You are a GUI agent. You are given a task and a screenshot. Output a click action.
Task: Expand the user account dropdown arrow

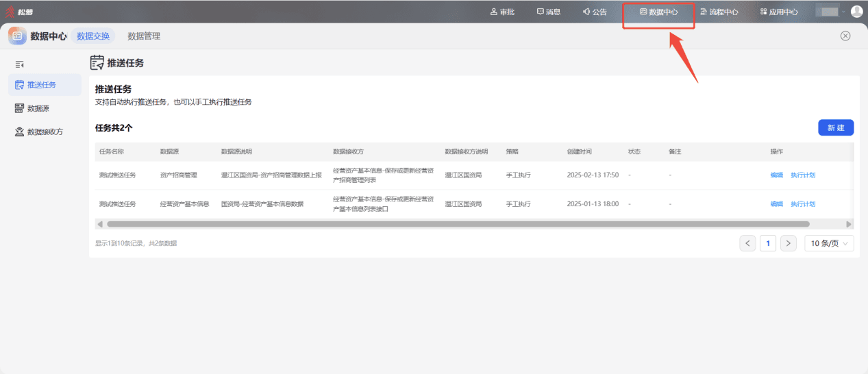point(843,12)
